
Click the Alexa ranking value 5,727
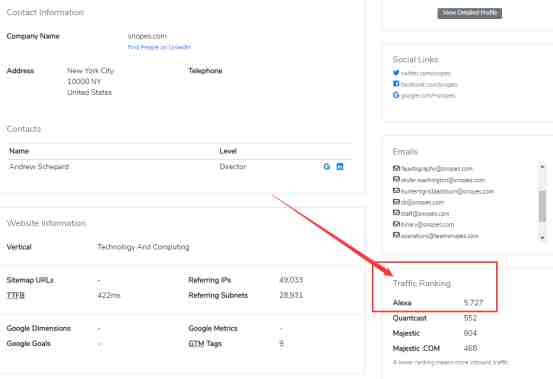pos(473,302)
